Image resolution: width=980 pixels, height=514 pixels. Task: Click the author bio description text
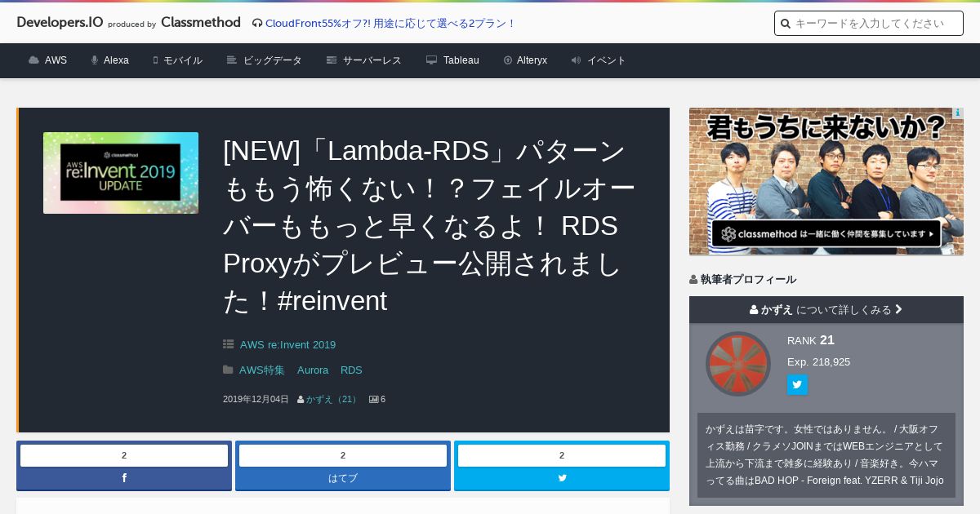pos(826,454)
